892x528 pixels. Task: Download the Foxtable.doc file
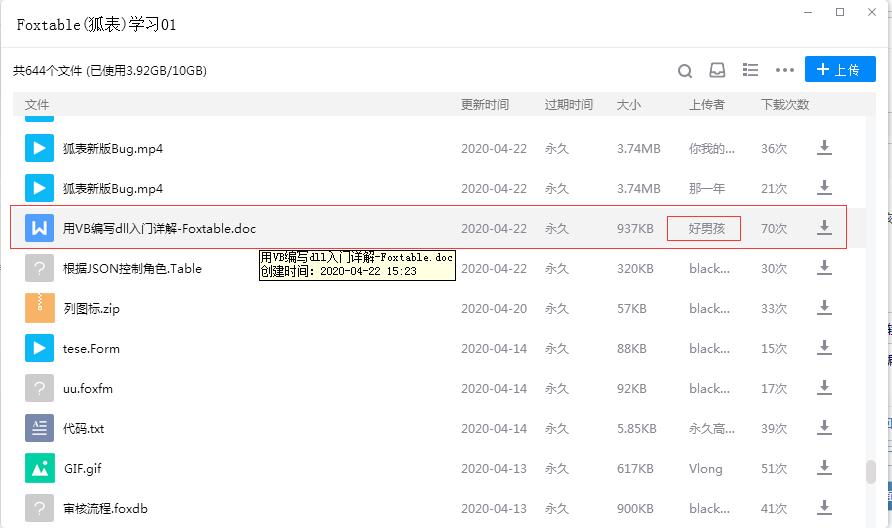click(x=825, y=228)
